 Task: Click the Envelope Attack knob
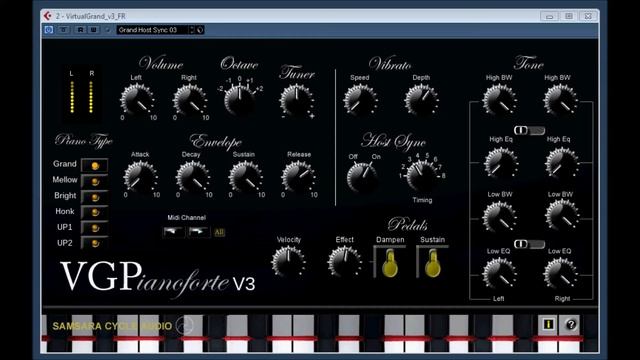point(140,177)
